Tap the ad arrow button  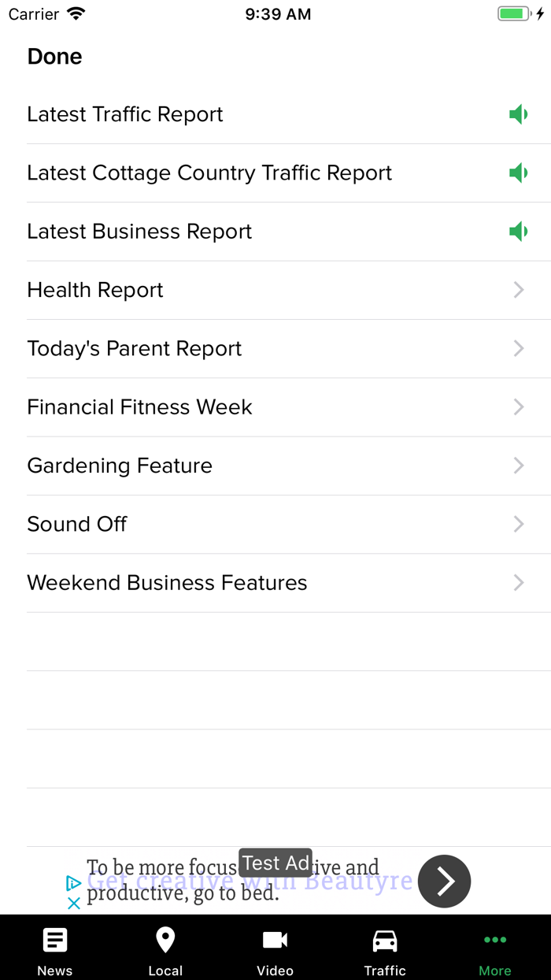click(x=444, y=882)
